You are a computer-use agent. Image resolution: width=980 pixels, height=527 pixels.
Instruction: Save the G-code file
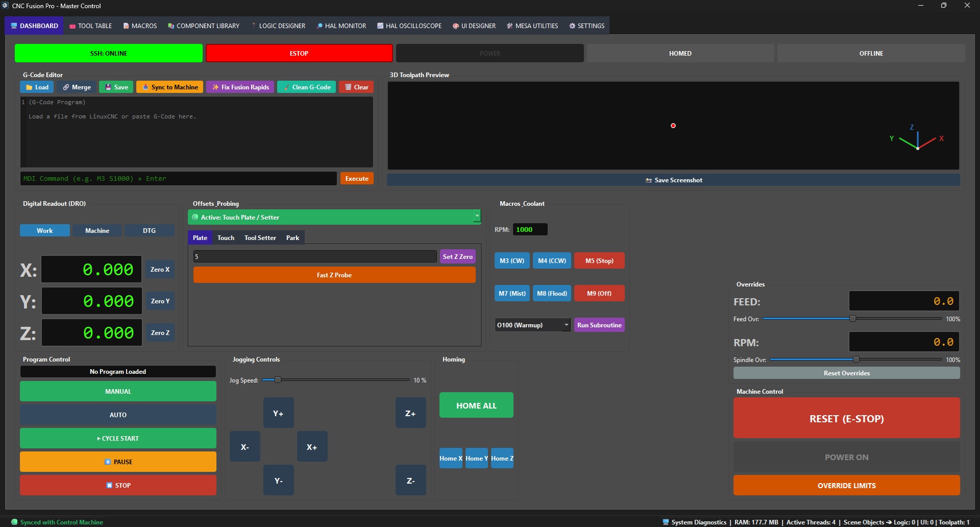click(116, 87)
